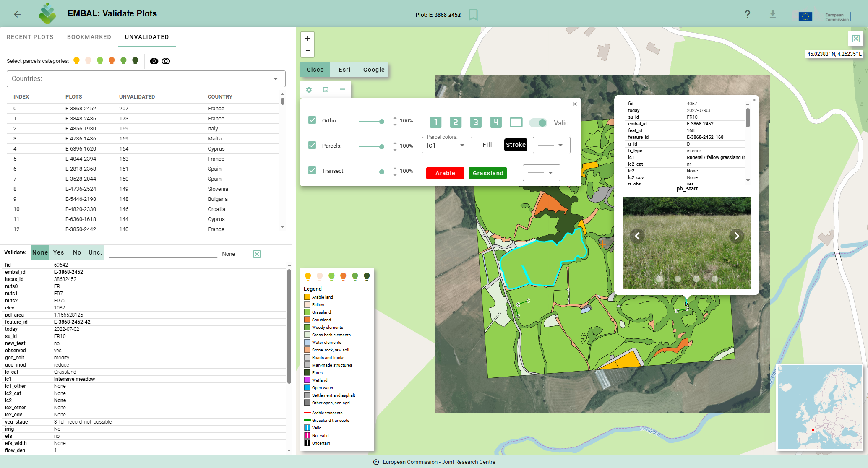Open the list lines tab icon in map toolbar
This screenshot has height=468, width=868.
point(342,90)
